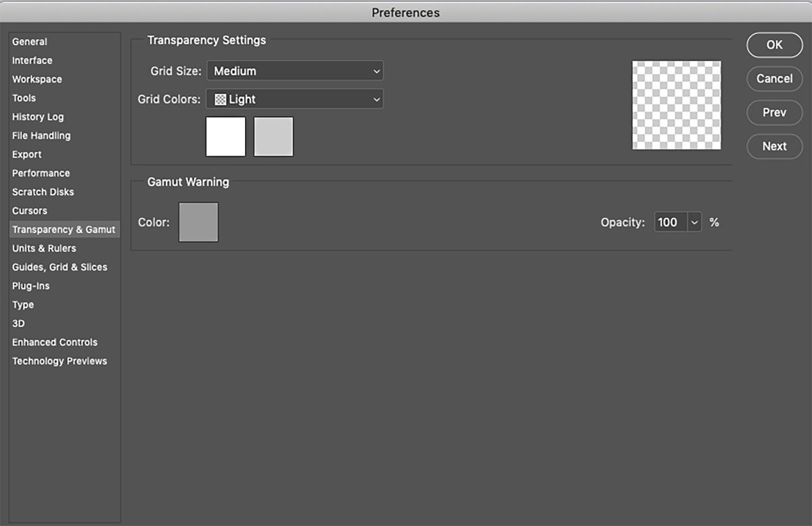Change the Gamut Warning color swatch

point(198,221)
